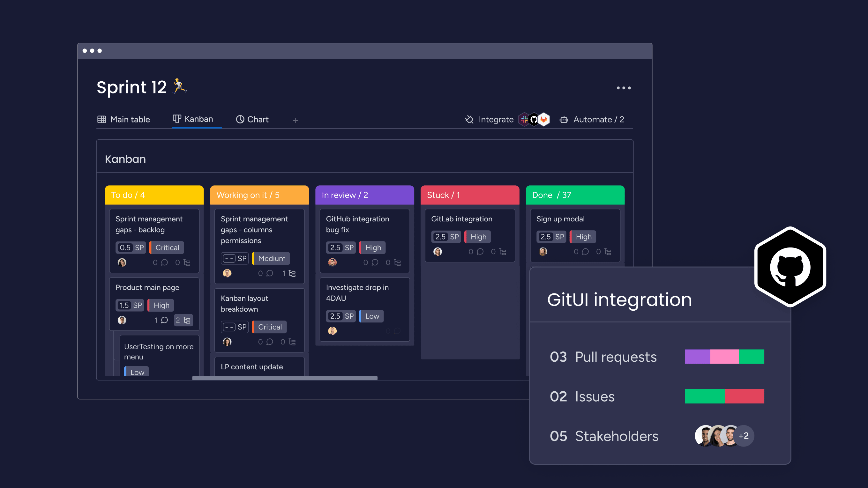Toggle the High priority tag on GitLab card
The height and width of the screenshot is (488, 868).
pos(477,237)
